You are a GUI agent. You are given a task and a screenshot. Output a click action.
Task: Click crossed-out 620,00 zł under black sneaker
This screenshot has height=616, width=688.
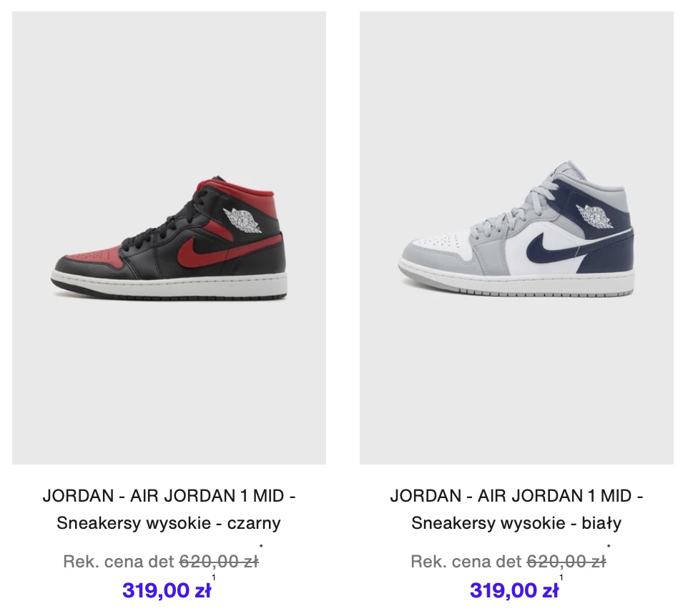point(219,561)
